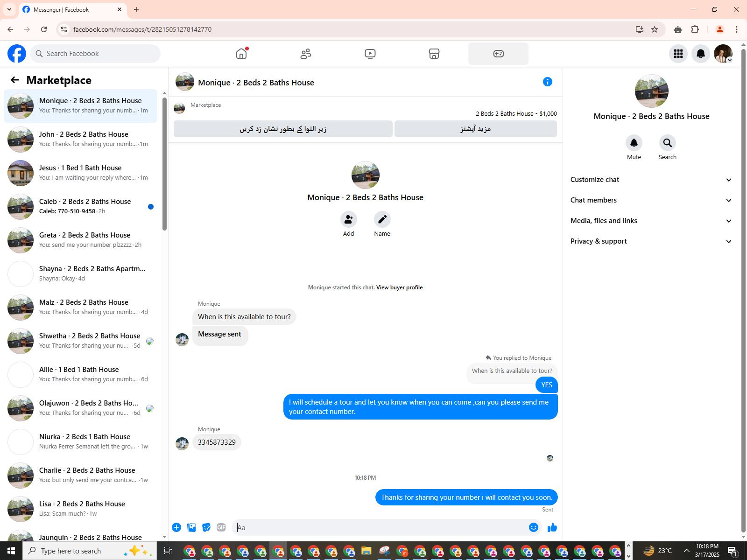Screen dimensions: 747x560
Task: Open the emoji picker smiley
Action: [534, 527]
